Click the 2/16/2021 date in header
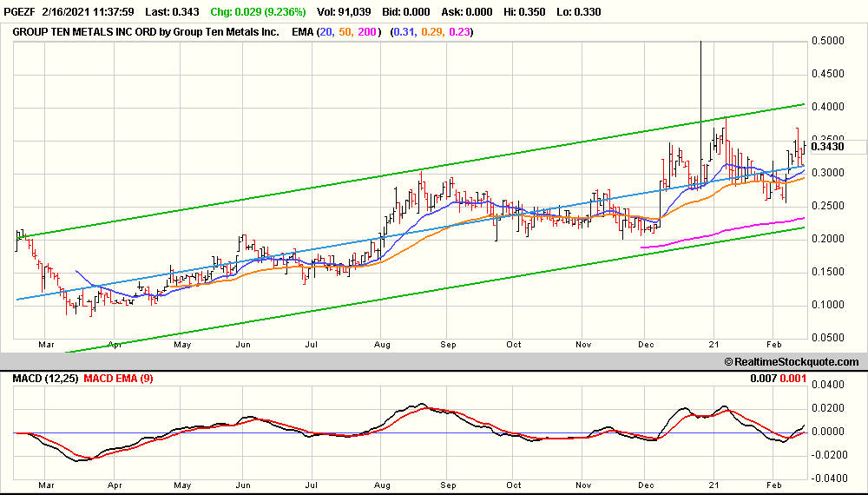The width and height of the screenshot is (868, 495). pos(74,12)
